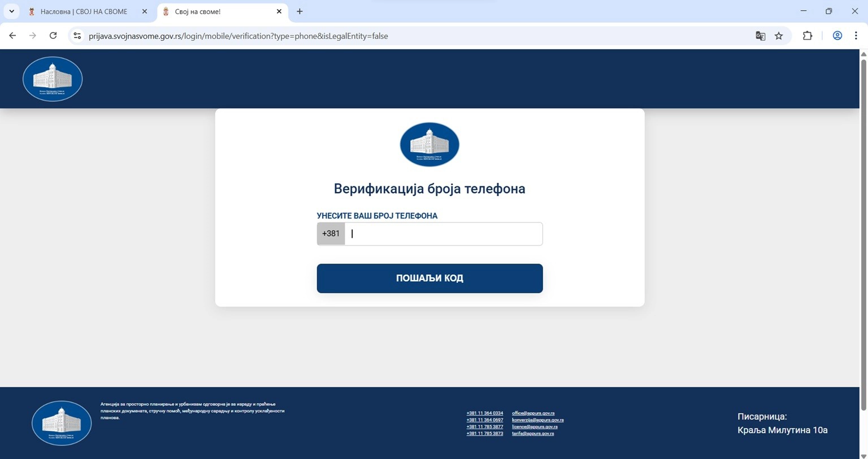Click the +381 country code prefix

click(x=331, y=234)
